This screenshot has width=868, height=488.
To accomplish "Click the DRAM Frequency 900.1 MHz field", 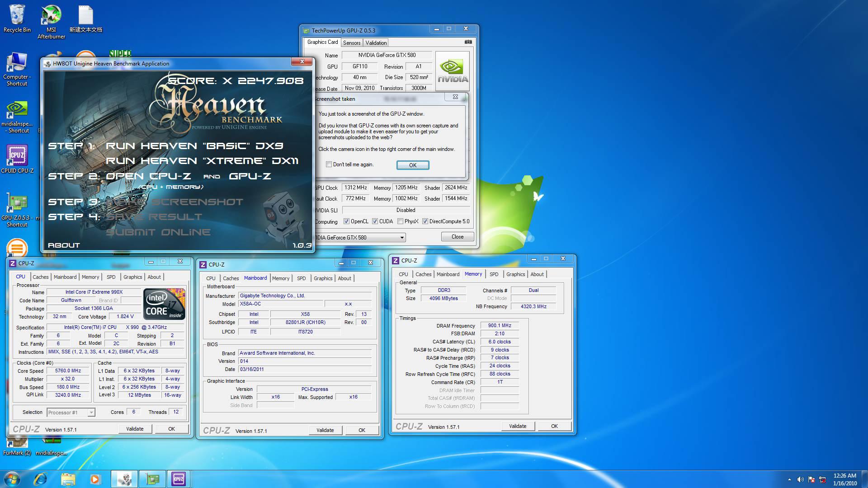I will coord(500,325).
